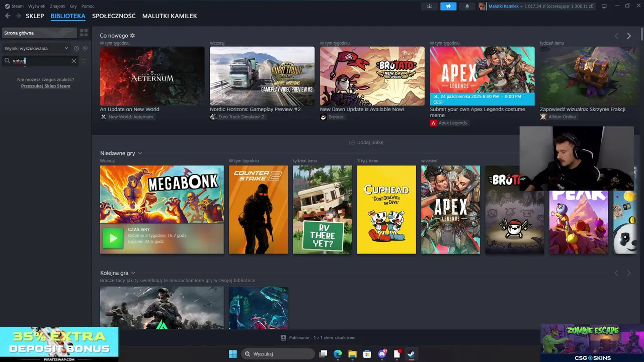
Task: Click the Steam taskbar icon
Action: click(x=411, y=354)
